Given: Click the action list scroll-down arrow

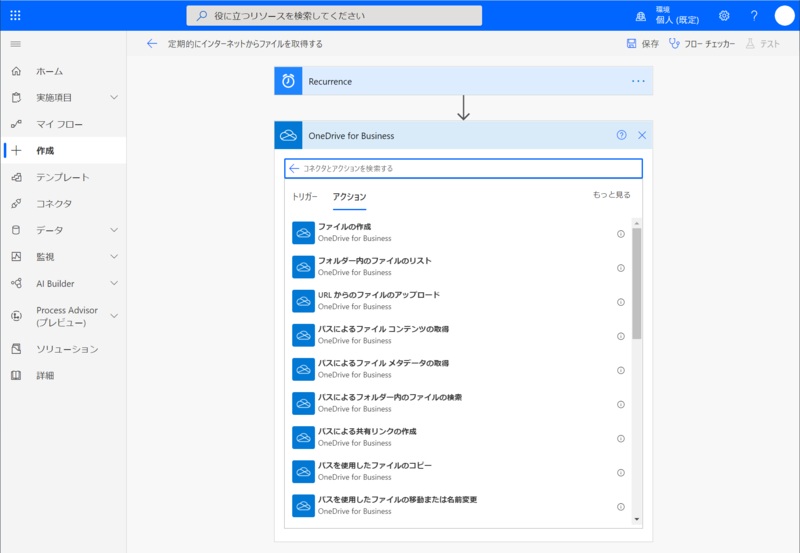Looking at the screenshot, I should [636, 519].
